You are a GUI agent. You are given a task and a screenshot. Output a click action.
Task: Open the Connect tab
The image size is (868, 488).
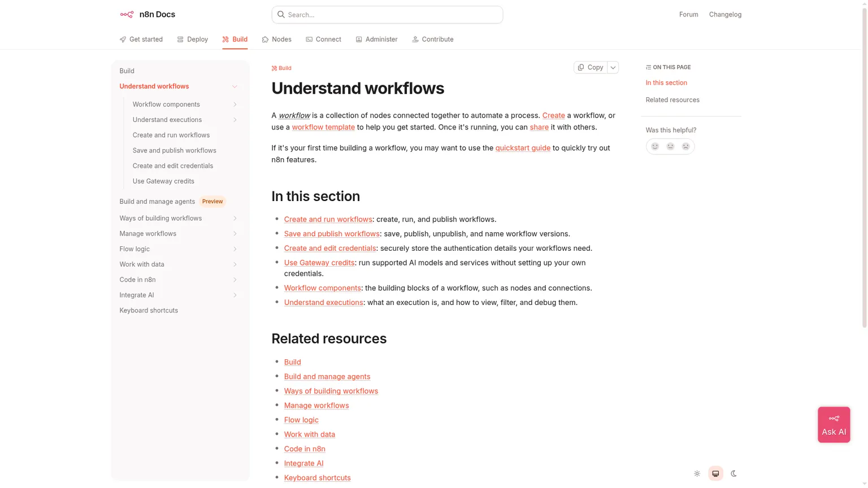pyautogui.click(x=324, y=40)
